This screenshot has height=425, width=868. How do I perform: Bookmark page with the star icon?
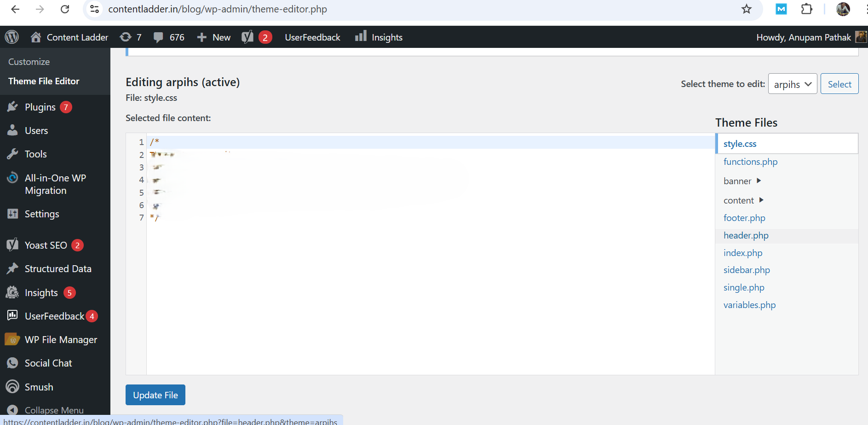pyautogui.click(x=747, y=9)
